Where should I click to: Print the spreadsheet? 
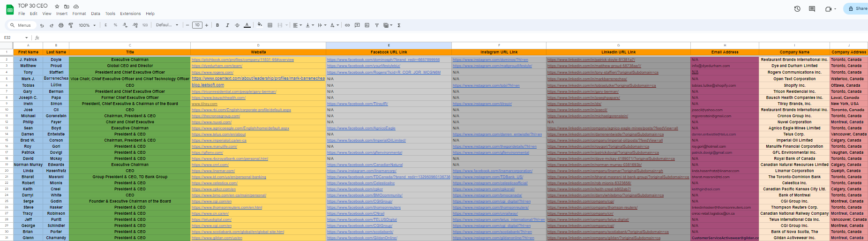point(61,25)
